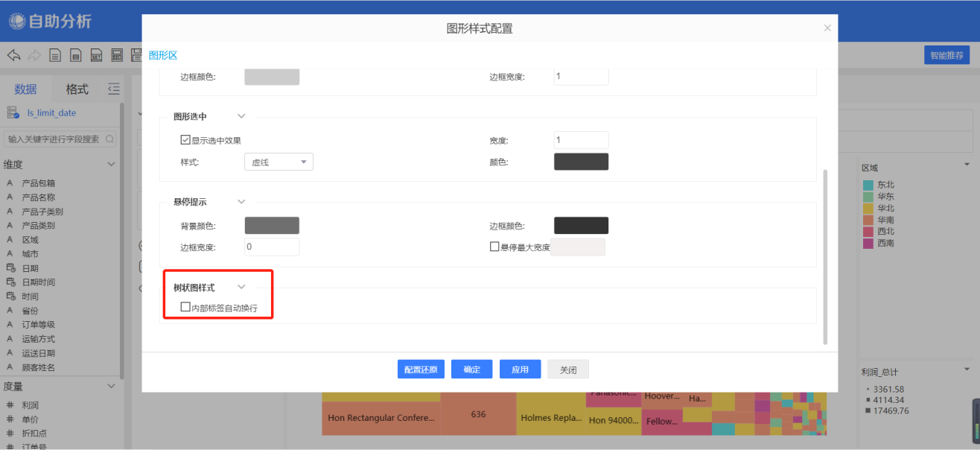Click the first document icon in toolbar
Viewport: 980px width, 450px height.
pos(55,55)
